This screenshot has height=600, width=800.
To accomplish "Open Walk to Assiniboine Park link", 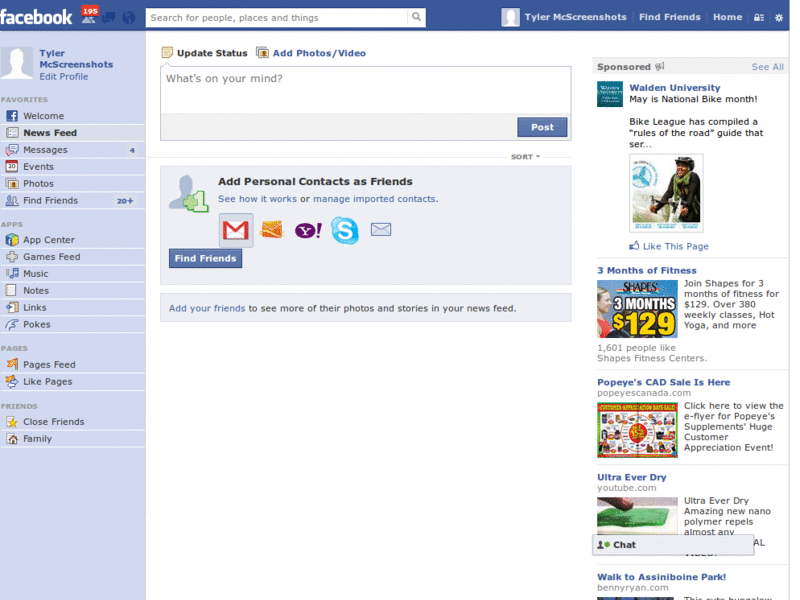I will click(661, 577).
